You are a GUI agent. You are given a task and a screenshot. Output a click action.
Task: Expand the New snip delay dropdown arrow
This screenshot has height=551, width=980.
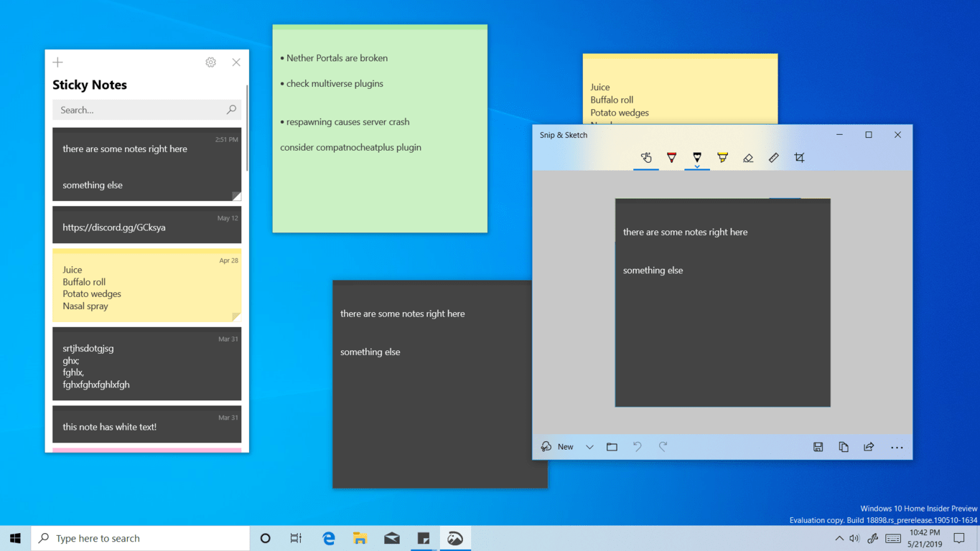tap(589, 447)
